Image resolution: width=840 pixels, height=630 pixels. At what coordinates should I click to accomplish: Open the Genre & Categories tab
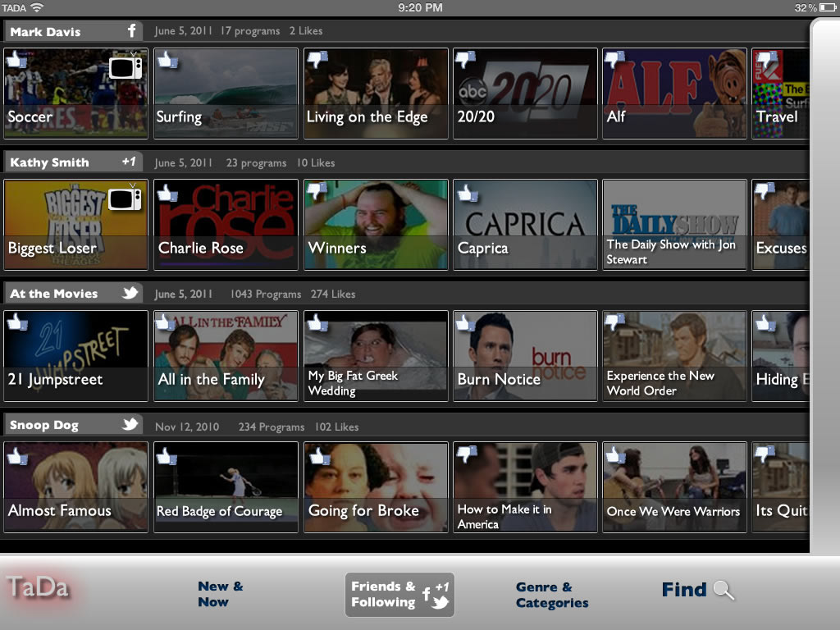pos(552,595)
